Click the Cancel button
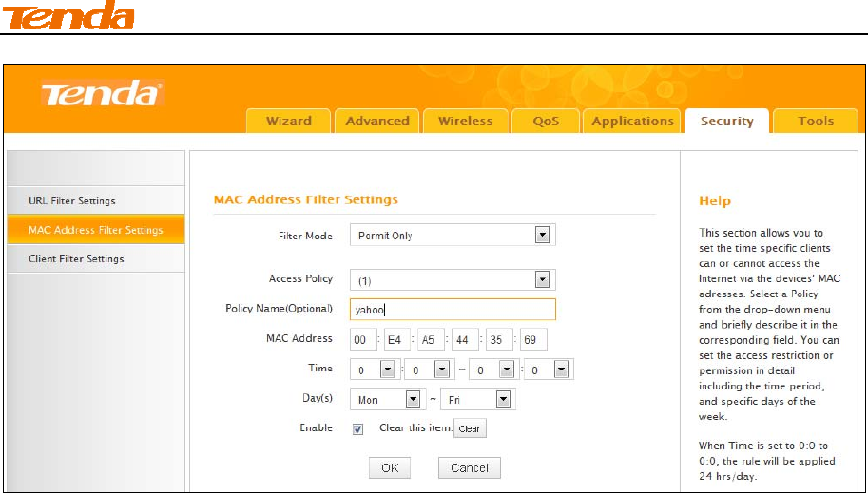The height and width of the screenshot is (493, 868). tap(470, 468)
